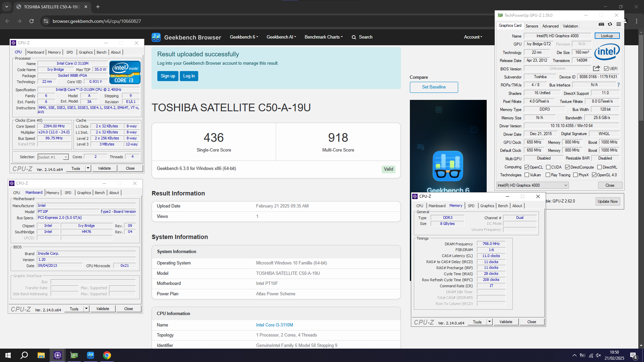The width and height of the screenshot is (644, 362).
Task: Toggle DirectML checkbox
Action: [x=600, y=167]
